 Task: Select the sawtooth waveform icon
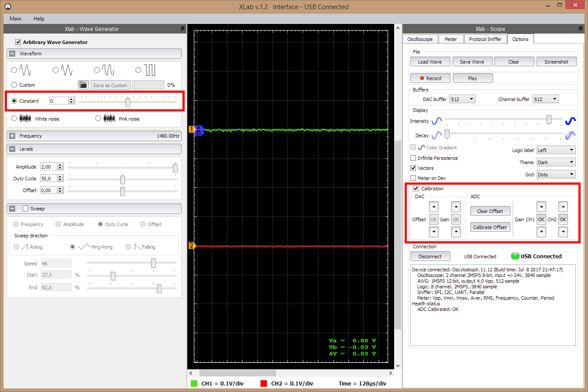pos(108,70)
